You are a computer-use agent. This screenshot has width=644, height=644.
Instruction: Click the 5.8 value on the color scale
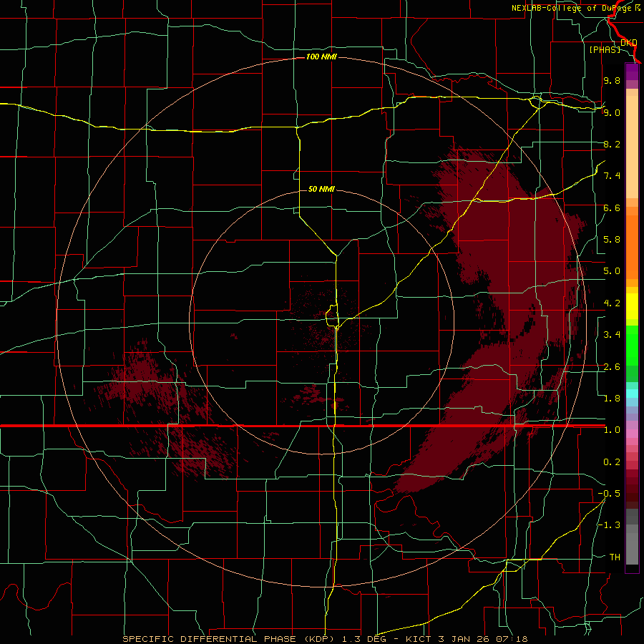(x=612, y=240)
